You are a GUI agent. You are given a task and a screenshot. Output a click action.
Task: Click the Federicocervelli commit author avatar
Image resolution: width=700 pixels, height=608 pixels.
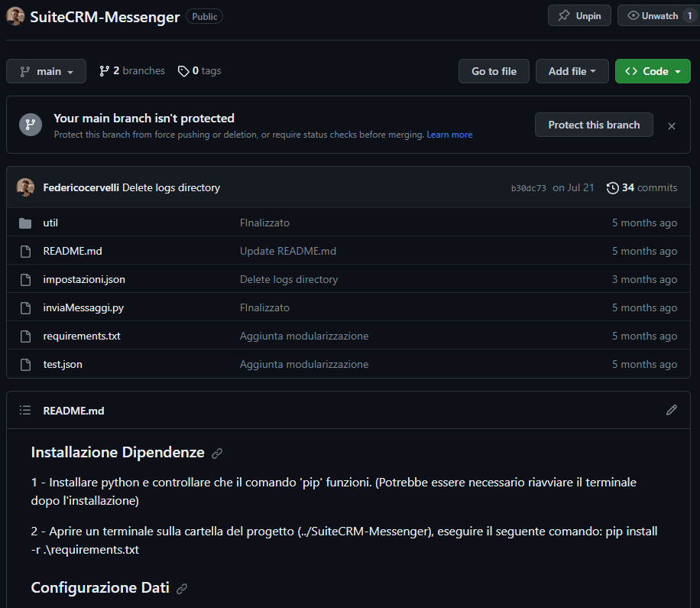[x=25, y=187]
